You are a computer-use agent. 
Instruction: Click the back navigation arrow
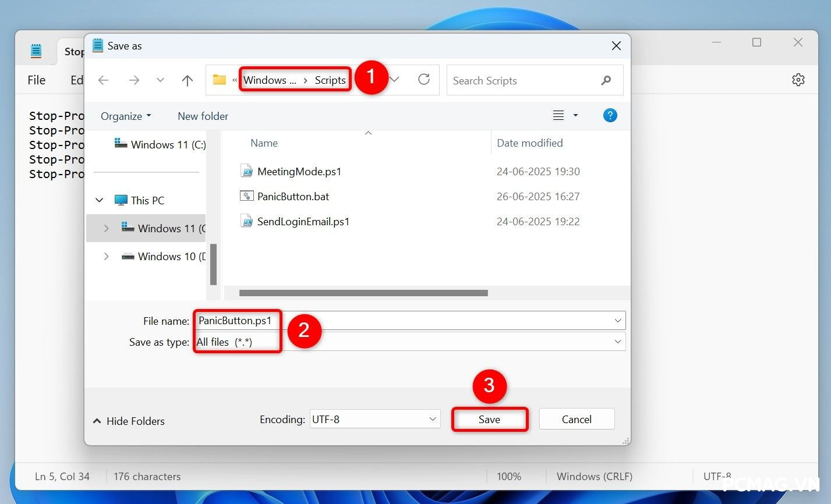(x=103, y=80)
